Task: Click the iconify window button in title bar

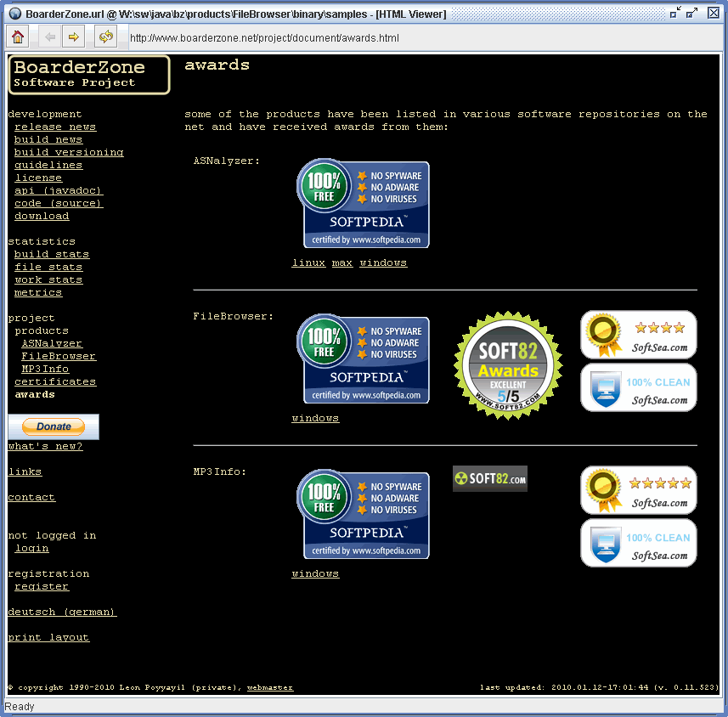Action: pyautogui.click(x=675, y=13)
